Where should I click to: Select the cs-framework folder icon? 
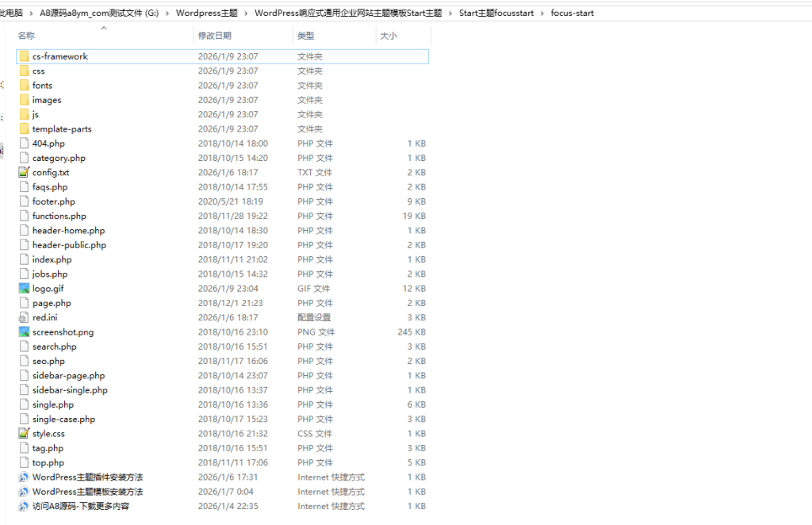(24, 56)
